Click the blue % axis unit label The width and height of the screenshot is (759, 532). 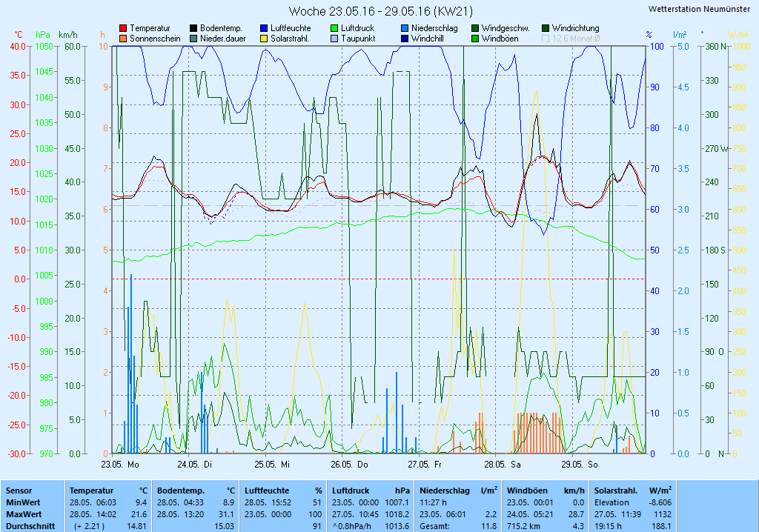click(649, 35)
